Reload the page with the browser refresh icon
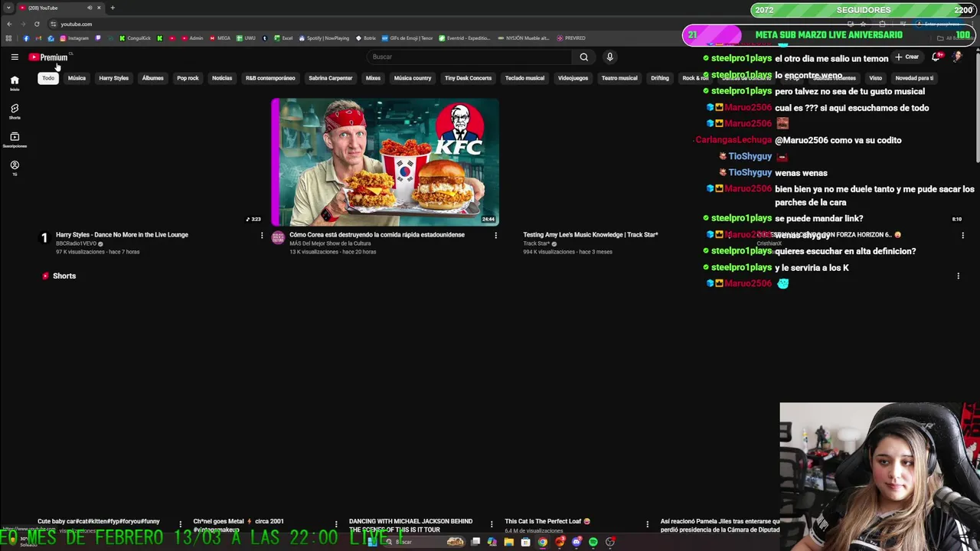The height and width of the screenshot is (551, 980). click(x=37, y=24)
